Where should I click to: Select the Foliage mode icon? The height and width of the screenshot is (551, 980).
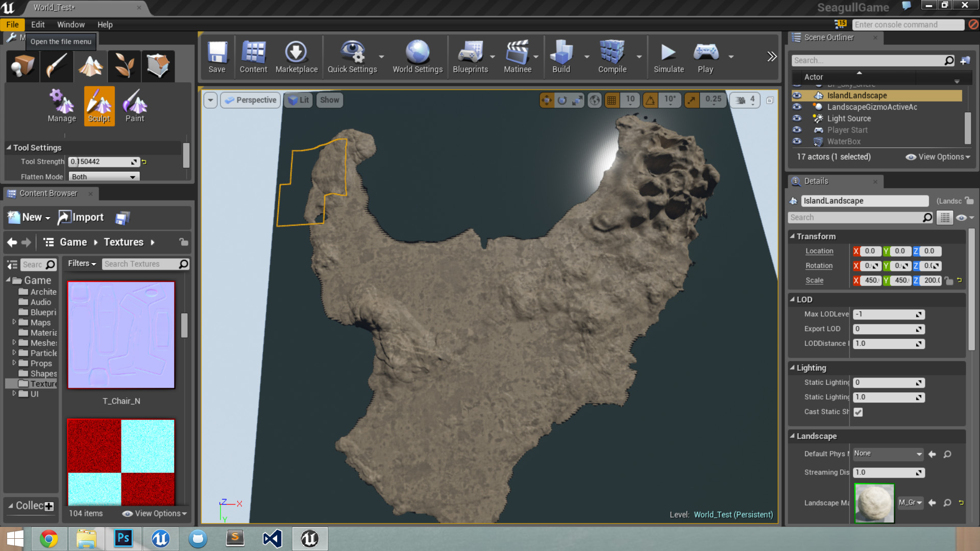tap(124, 66)
